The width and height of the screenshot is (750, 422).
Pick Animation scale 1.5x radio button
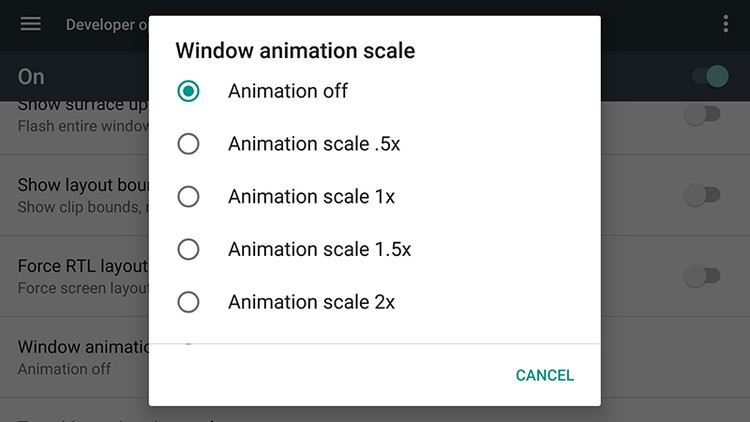tap(188, 249)
